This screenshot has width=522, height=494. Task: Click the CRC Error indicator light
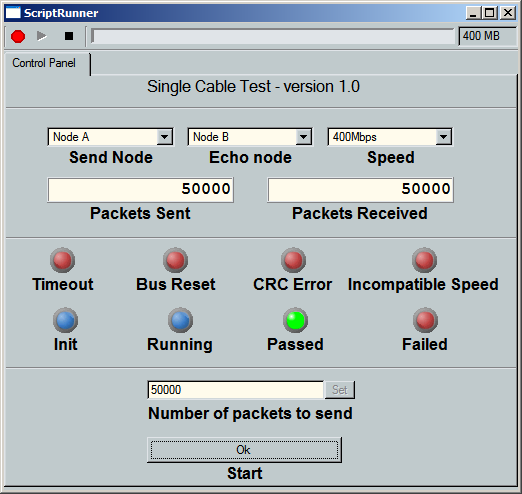(x=293, y=260)
